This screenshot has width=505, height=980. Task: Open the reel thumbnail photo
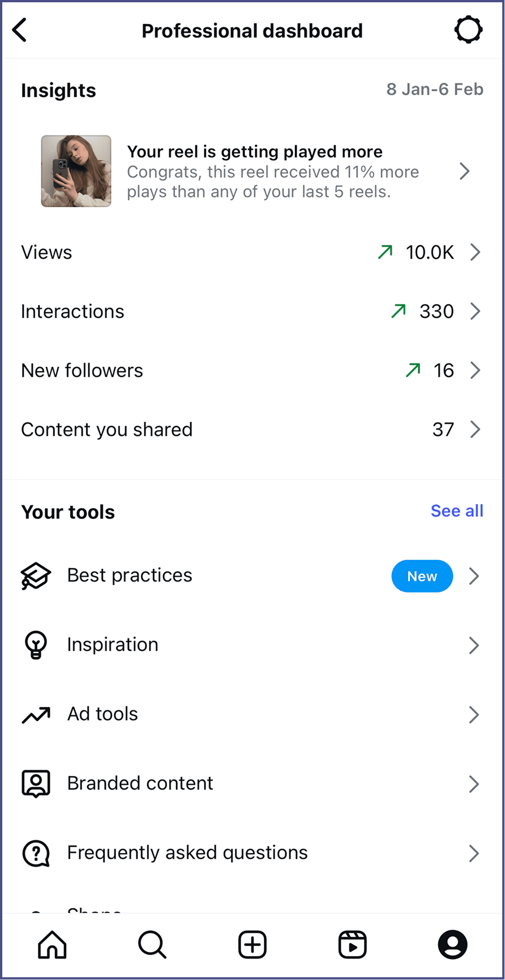[x=76, y=171]
